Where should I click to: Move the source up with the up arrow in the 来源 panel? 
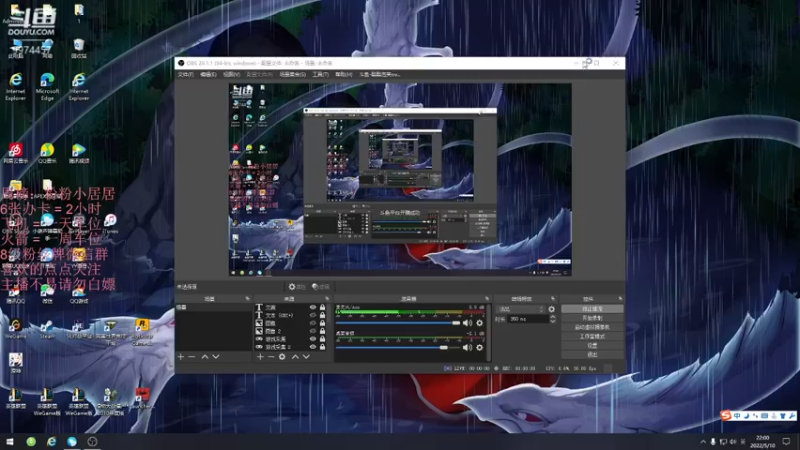[x=295, y=357]
